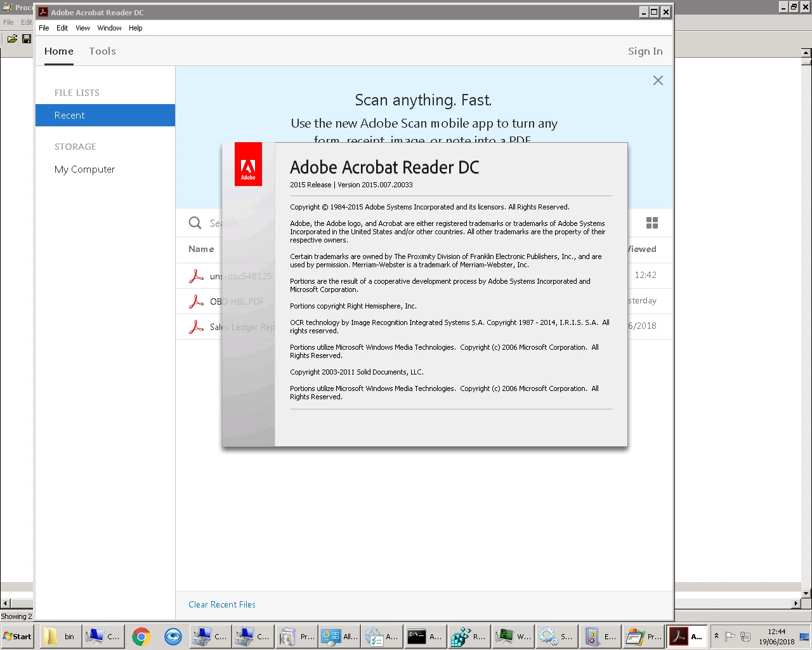This screenshot has height=650, width=812.
Task: Dismiss the Scan anything banner with X
Action: pos(658,80)
